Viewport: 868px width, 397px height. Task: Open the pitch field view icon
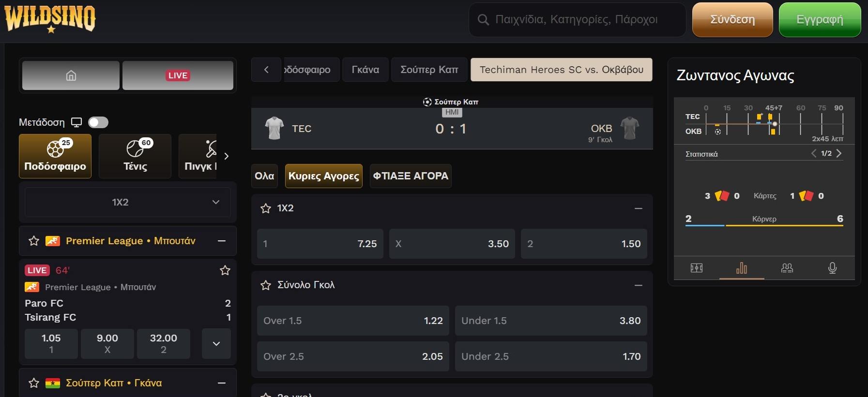[x=697, y=268]
